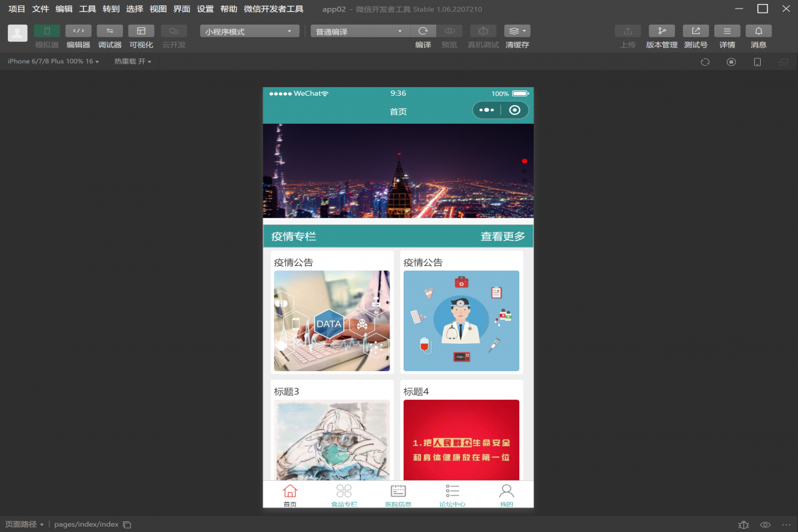Toggle the 调试器 debugger panel

[x=110, y=31]
